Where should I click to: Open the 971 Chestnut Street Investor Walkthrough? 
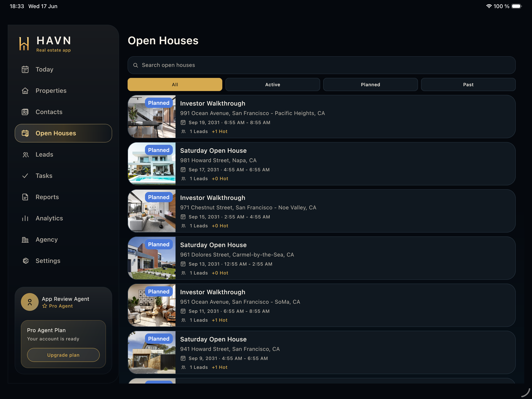click(x=321, y=211)
